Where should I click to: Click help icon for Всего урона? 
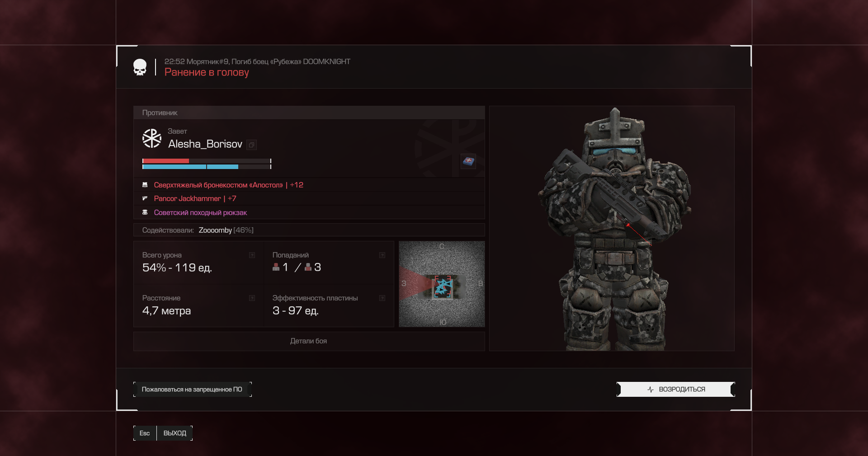[252, 255]
